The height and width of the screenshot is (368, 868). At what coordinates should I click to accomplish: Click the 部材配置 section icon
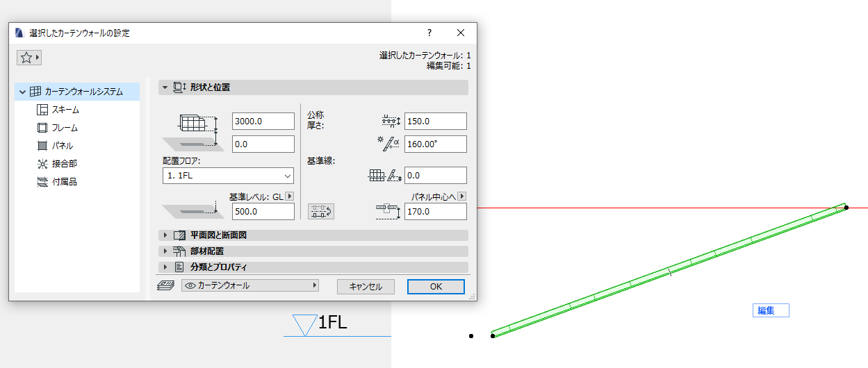pyautogui.click(x=179, y=251)
